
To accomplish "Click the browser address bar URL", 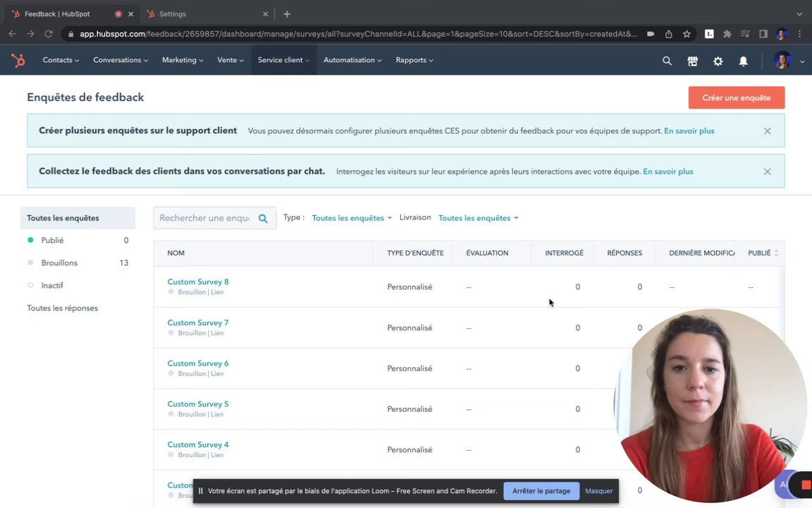I will 358,34.
